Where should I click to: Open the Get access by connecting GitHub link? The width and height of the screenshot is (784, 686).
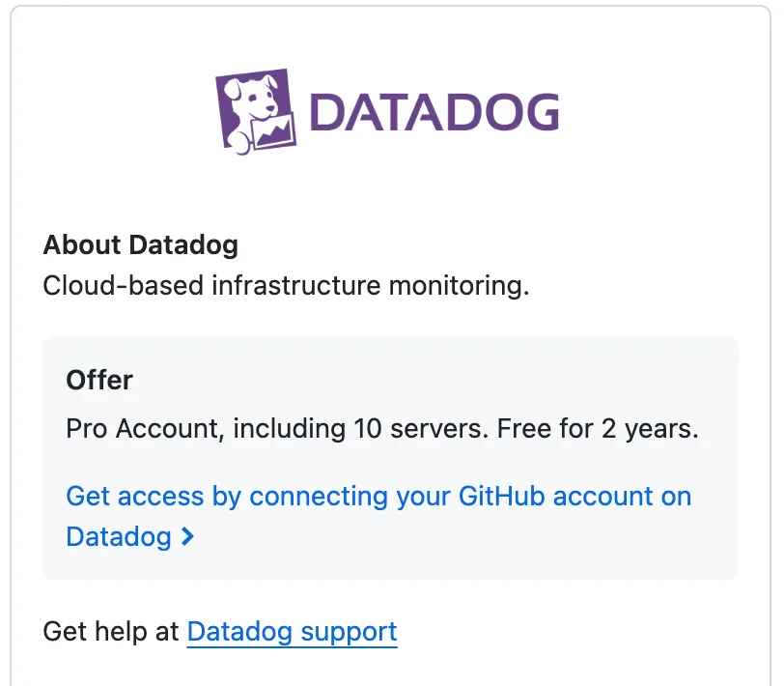(x=378, y=497)
